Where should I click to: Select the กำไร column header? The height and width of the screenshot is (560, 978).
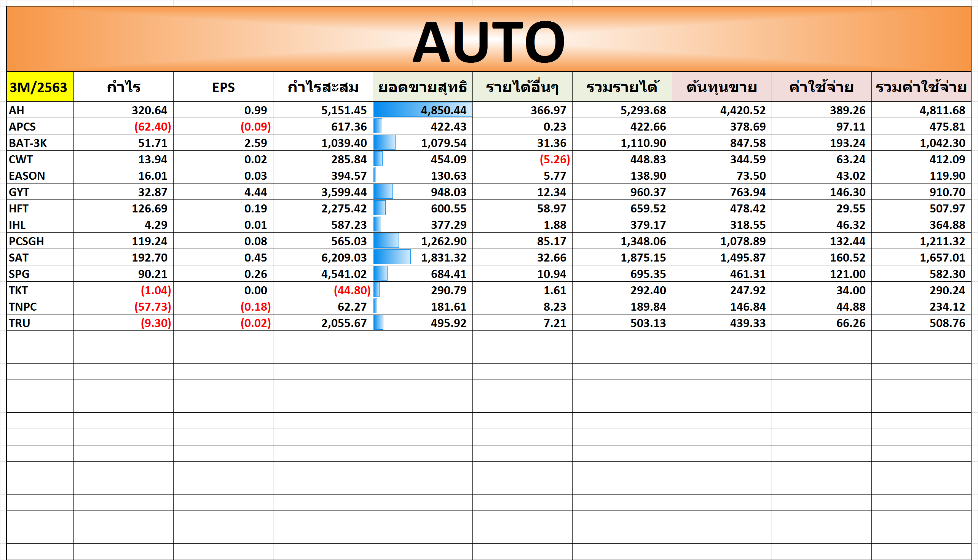coord(123,87)
